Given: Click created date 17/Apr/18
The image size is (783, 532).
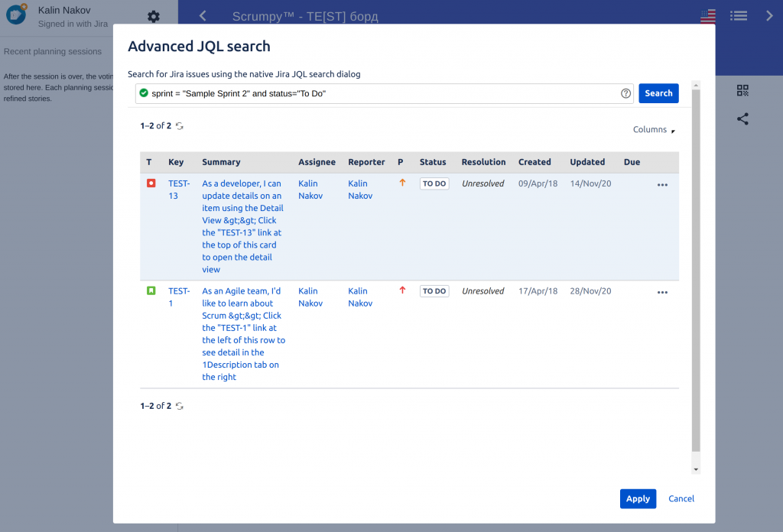Looking at the screenshot, I should [x=538, y=291].
